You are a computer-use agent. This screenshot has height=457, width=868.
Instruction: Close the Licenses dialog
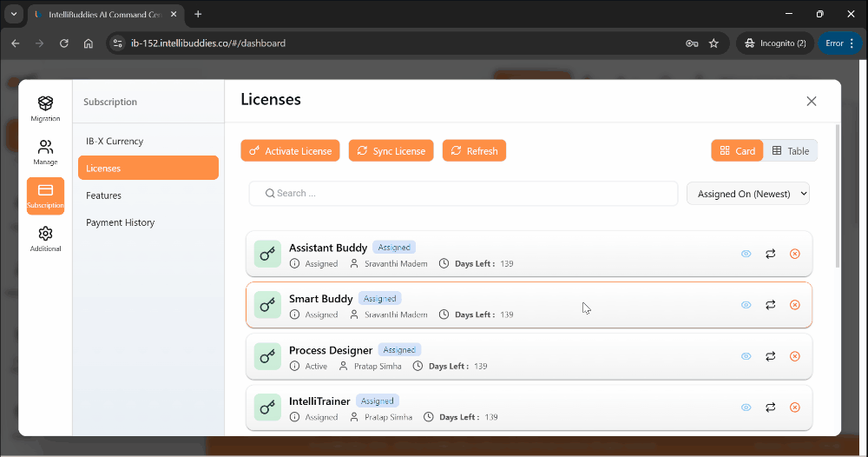pyautogui.click(x=812, y=102)
